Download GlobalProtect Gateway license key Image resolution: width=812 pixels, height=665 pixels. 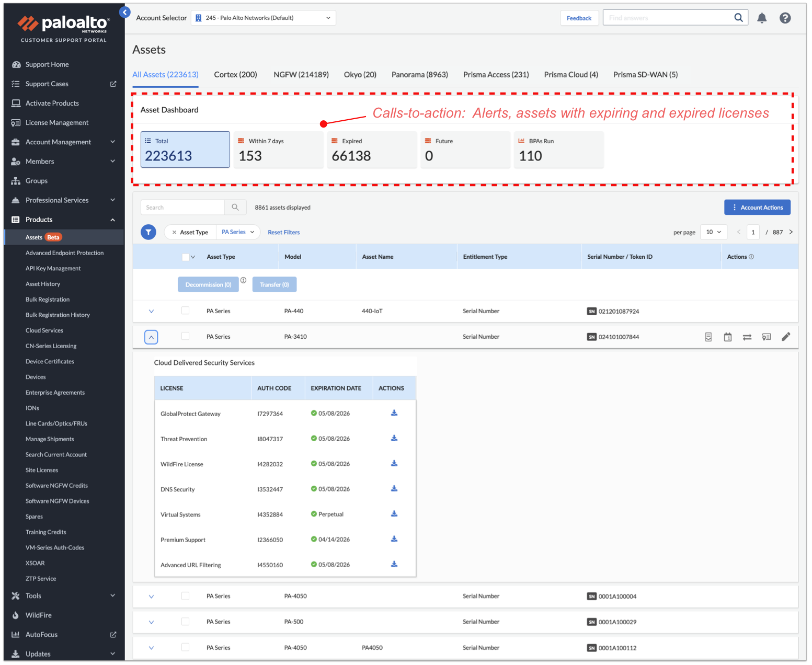coord(394,413)
